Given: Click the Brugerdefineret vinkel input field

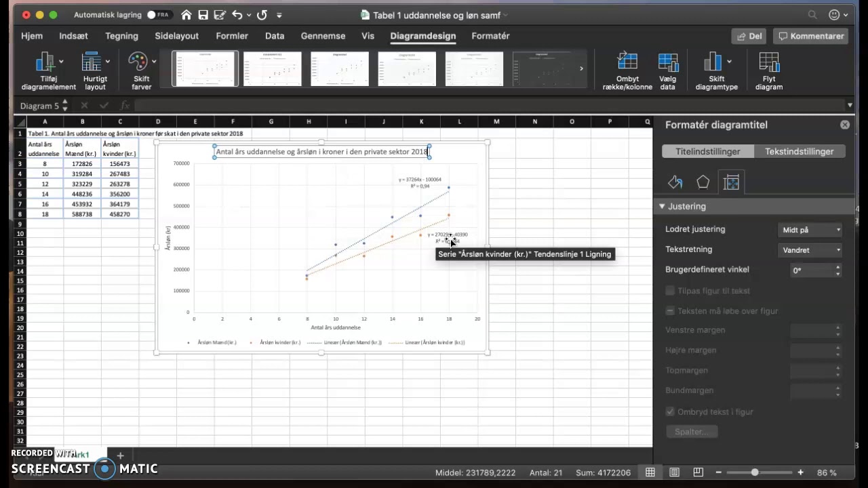Looking at the screenshot, I should pos(812,270).
